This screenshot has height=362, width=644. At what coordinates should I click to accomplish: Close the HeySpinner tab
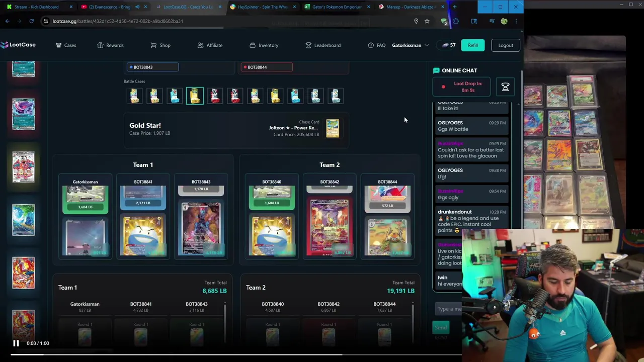[294, 7]
